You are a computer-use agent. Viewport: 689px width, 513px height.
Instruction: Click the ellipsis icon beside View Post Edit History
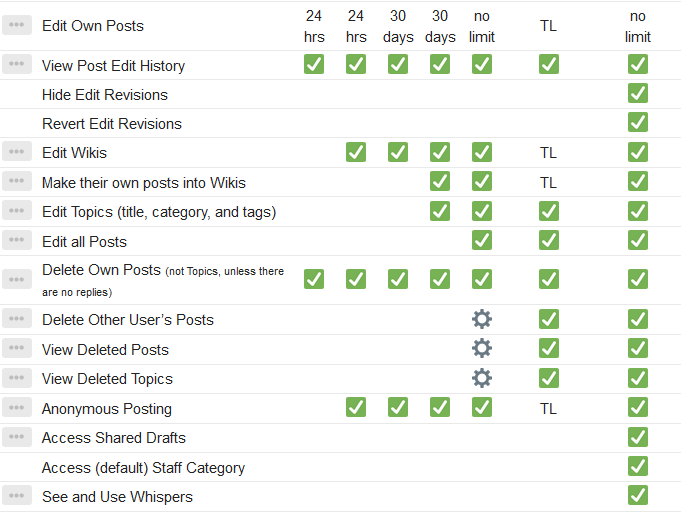(17, 65)
